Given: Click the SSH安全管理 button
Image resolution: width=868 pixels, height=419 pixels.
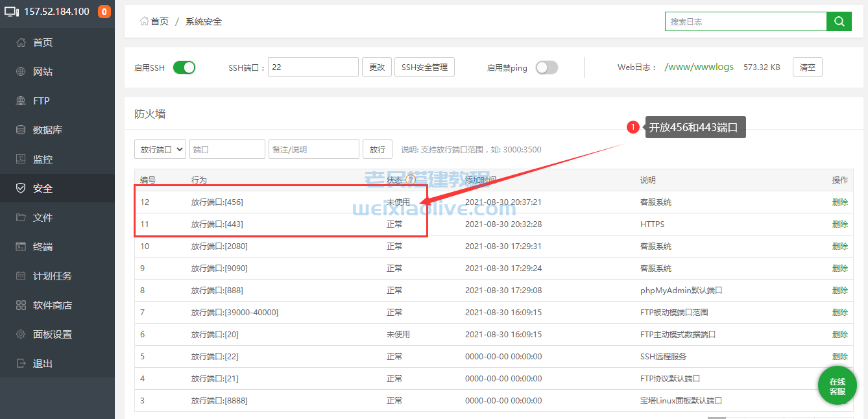Looking at the screenshot, I should (424, 67).
